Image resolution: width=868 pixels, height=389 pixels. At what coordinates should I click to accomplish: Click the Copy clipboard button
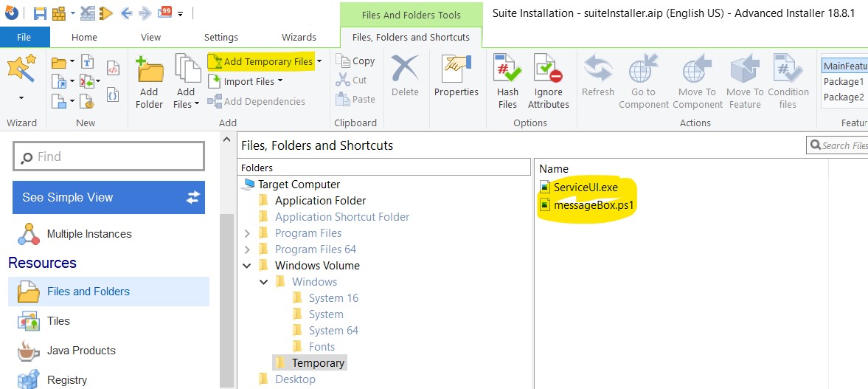(355, 61)
